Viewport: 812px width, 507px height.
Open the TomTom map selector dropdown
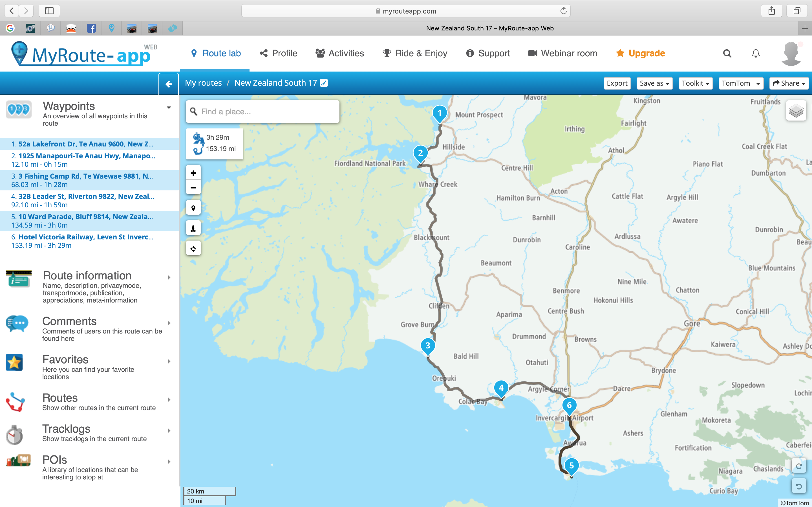pos(741,83)
